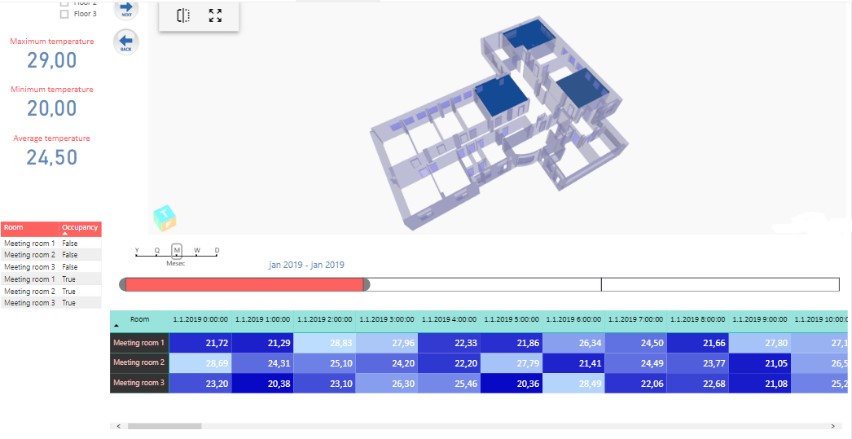Select Quarter (Q) granularity on timeline scale
This screenshot has width=852, height=439.
[157, 250]
